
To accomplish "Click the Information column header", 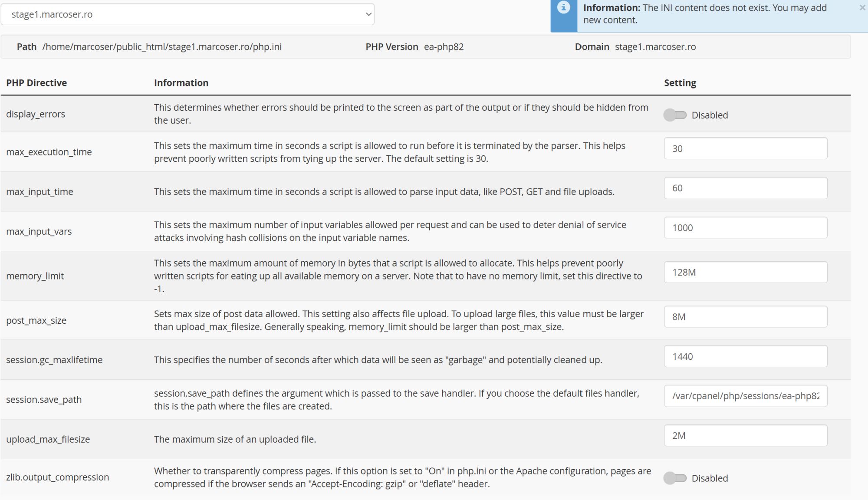I will click(181, 83).
